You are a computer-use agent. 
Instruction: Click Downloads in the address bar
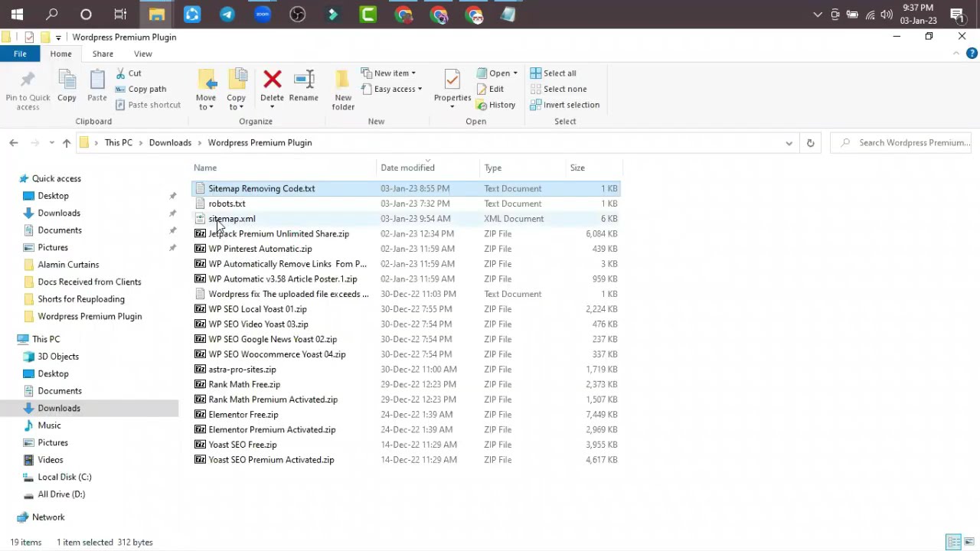click(x=170, y=142)
